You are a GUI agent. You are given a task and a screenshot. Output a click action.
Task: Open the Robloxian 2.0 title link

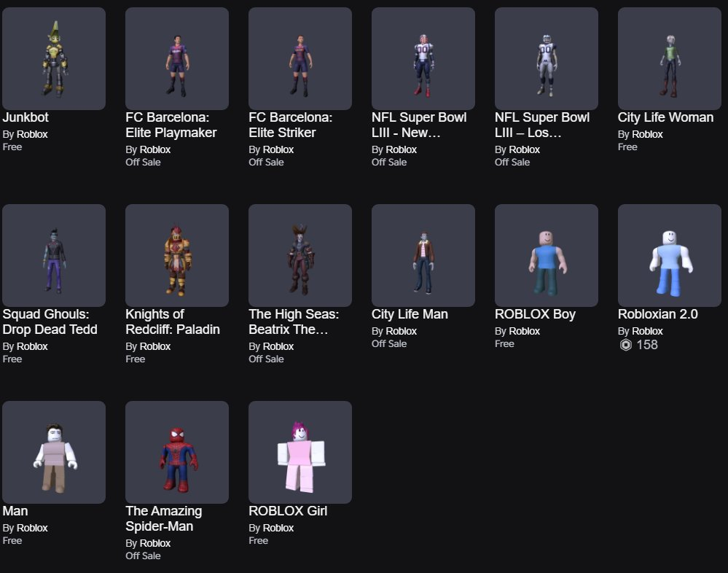[657, 314]
